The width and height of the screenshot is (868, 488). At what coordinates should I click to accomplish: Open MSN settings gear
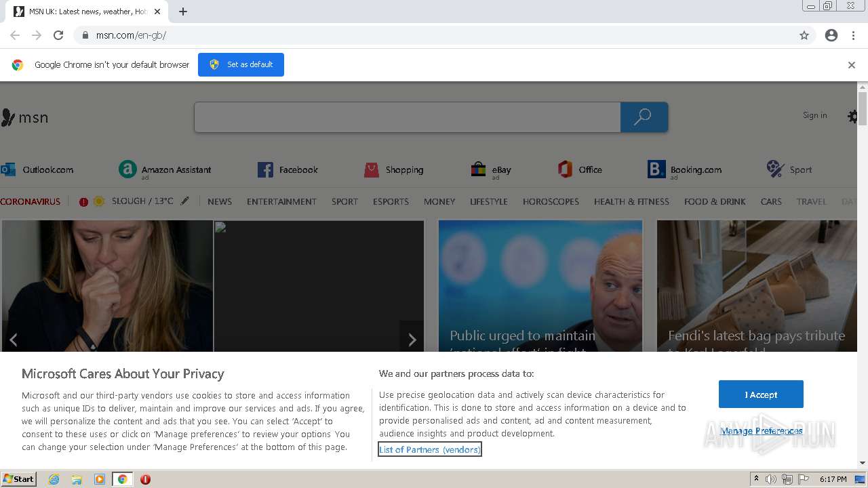point(853,117)
